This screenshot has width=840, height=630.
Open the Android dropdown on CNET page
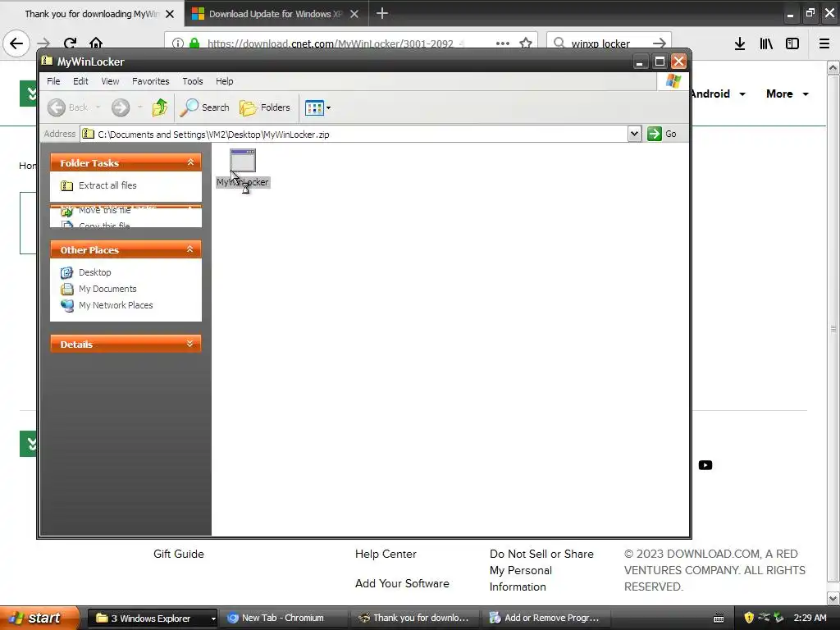point(718,94)
